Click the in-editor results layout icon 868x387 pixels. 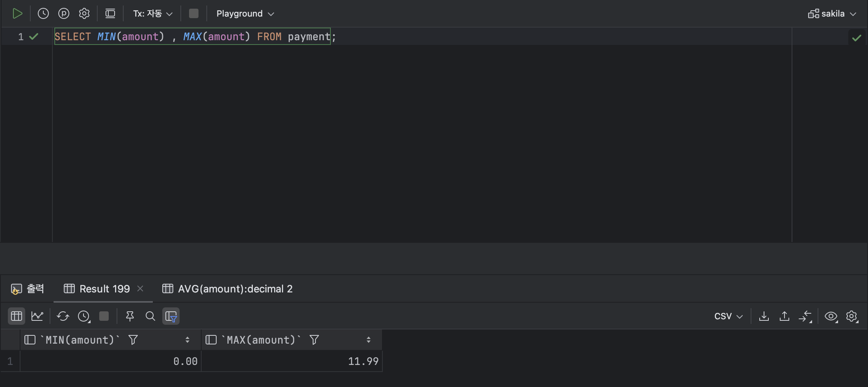[x=110, y=14]
